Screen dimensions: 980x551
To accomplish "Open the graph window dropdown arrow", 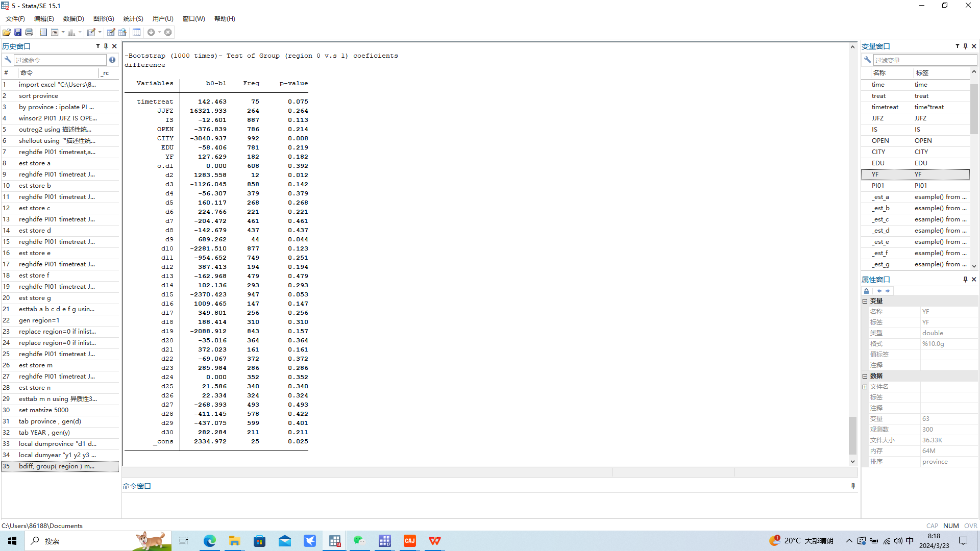I will 80,32.
